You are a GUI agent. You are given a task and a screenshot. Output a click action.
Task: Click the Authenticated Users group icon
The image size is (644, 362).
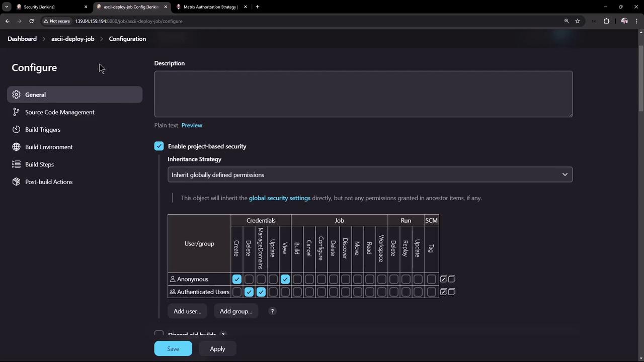pos(173,292)
